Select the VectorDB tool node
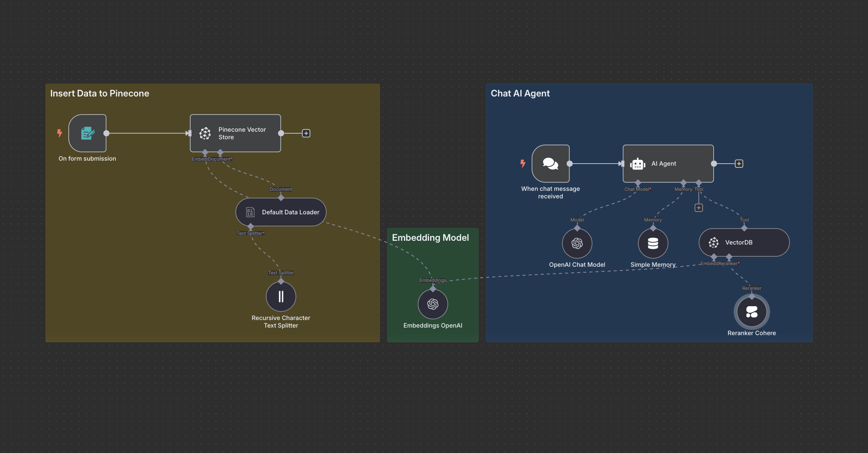The width and height of the screenshot is (868, 453). [744, 242]
